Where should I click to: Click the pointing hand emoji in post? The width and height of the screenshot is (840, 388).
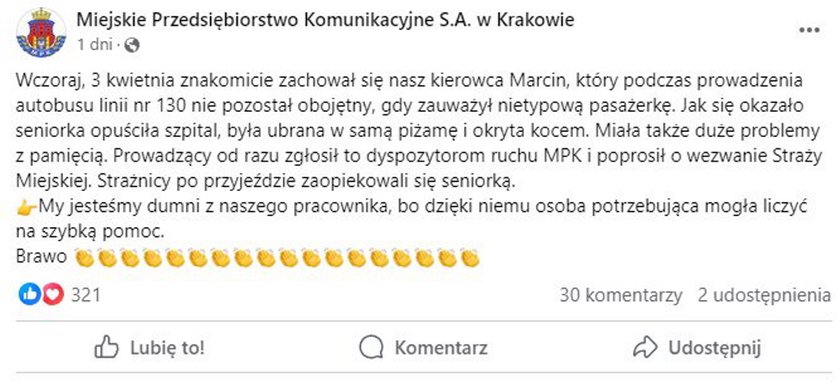point(27,206)
